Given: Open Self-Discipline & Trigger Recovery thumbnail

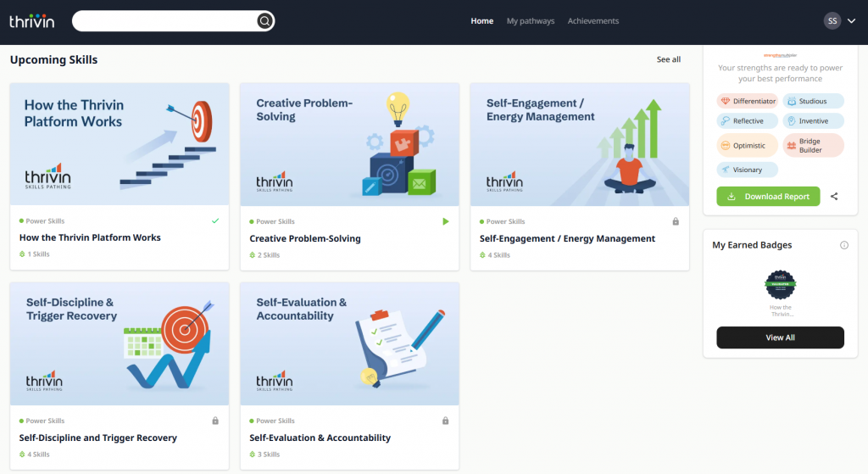Looking at the screenshot, I should [120, 344].
